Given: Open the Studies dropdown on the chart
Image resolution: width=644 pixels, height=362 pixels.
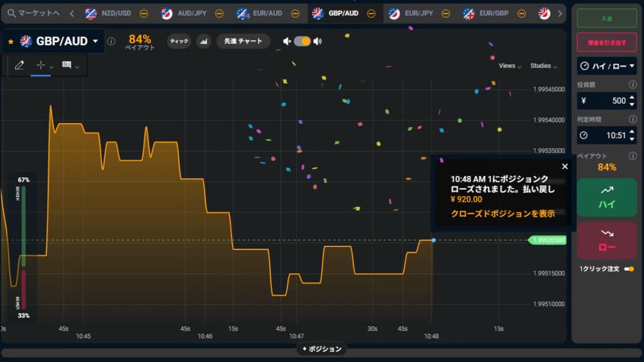Looking at the screenshot, I should 542,66.
